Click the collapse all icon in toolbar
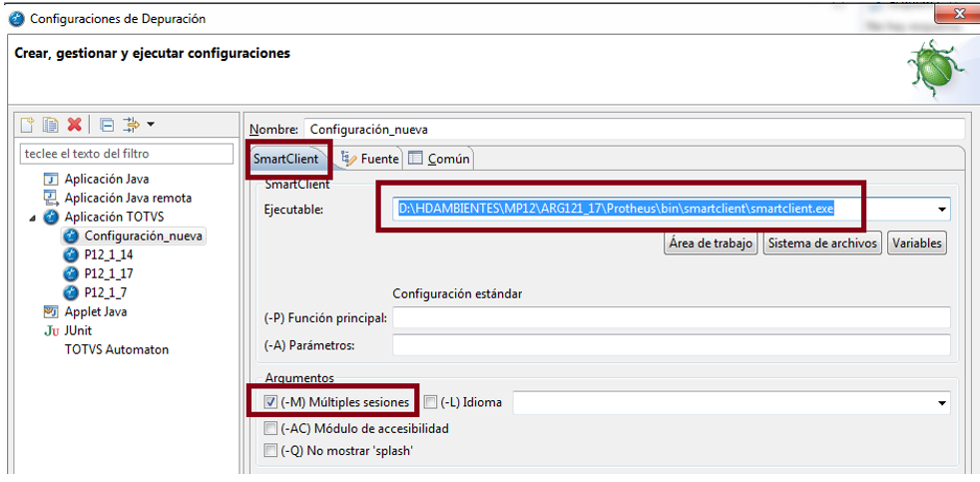980x482 pixels. 107,125
